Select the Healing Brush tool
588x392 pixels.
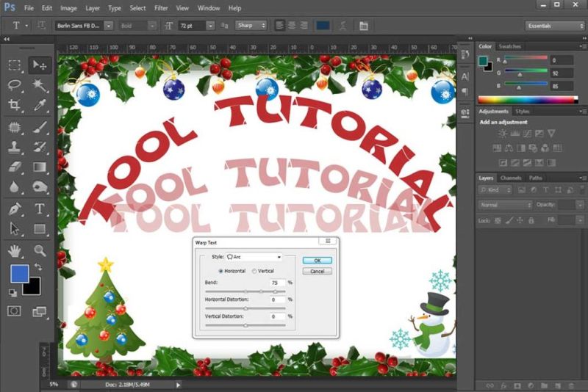(x=14, y=127)
